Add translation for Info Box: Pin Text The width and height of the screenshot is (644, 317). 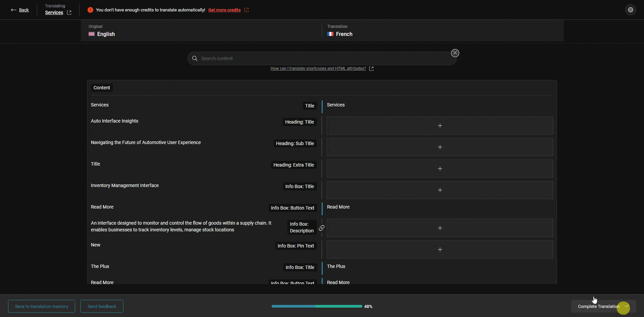coord(440,250)
